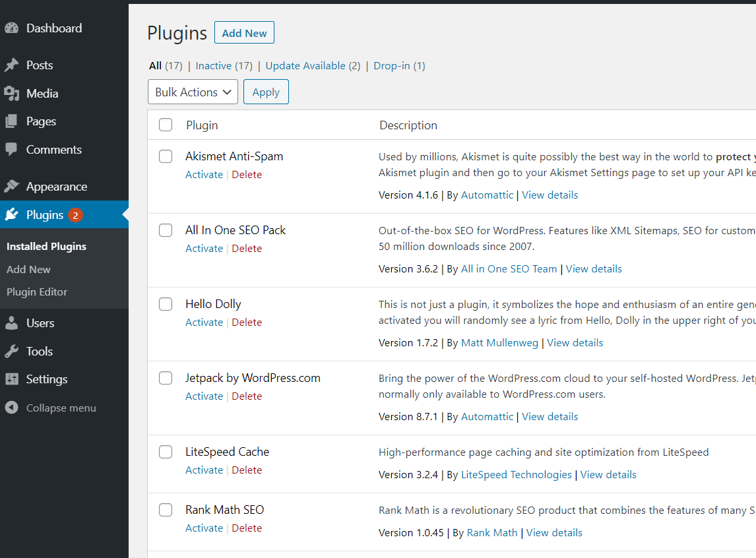Viewport: 756px width, 558px height.
Task: View details for All In One SEO Pack
Action: 594,268
